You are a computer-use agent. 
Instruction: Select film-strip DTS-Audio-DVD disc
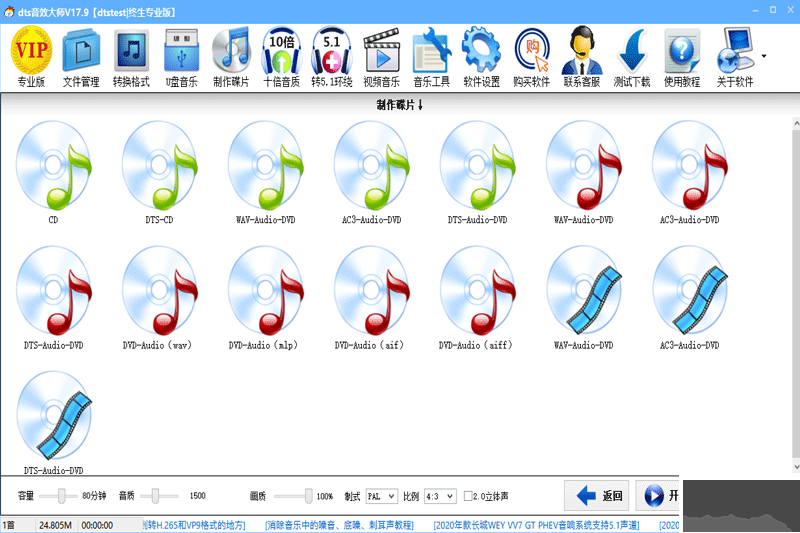tap(53, 423)
